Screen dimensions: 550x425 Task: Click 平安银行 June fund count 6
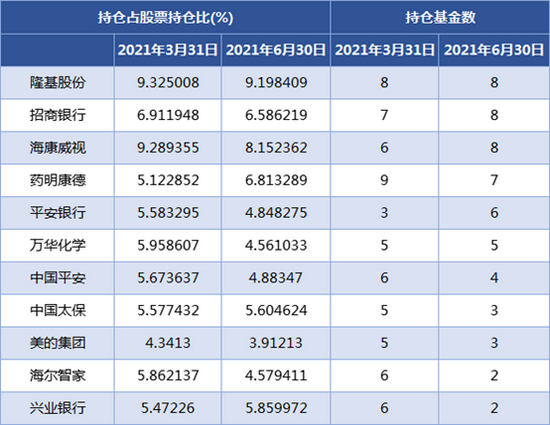(x=494, y=213)
